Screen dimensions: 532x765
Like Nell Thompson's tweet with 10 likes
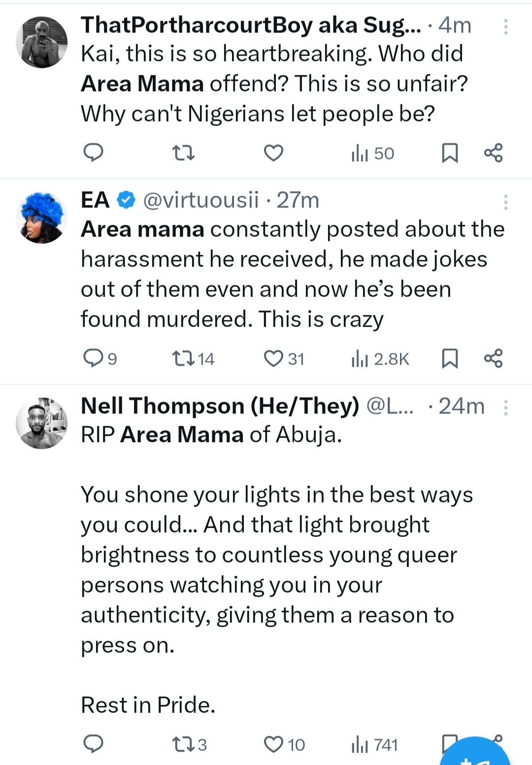click(284, 744)
